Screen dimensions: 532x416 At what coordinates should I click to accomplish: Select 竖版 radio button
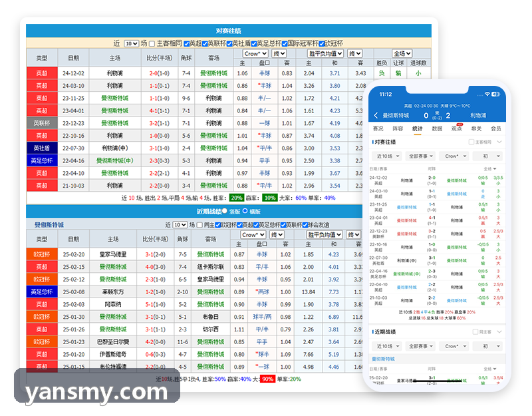pyautogui.click(x=225, y=211)
